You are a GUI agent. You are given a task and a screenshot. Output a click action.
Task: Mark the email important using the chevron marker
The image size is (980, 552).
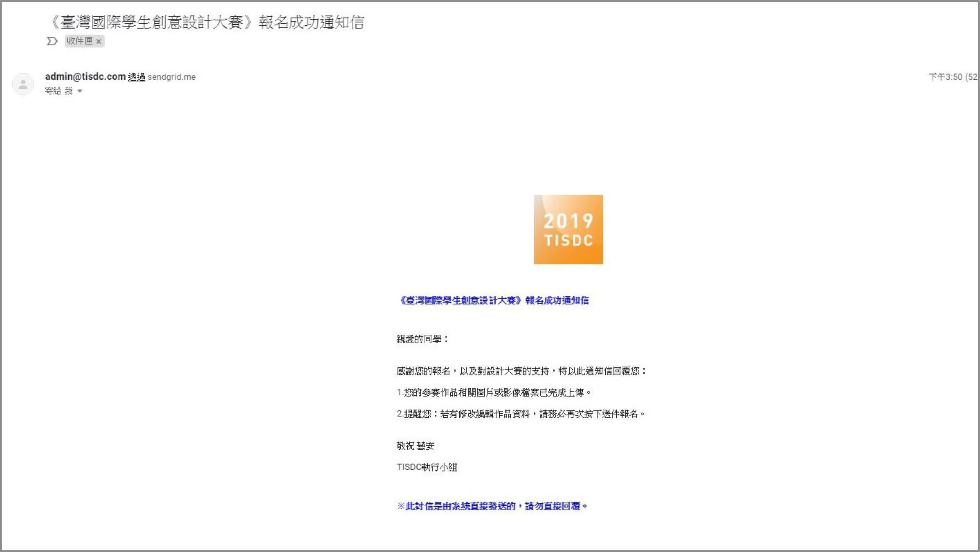[51, 41]
